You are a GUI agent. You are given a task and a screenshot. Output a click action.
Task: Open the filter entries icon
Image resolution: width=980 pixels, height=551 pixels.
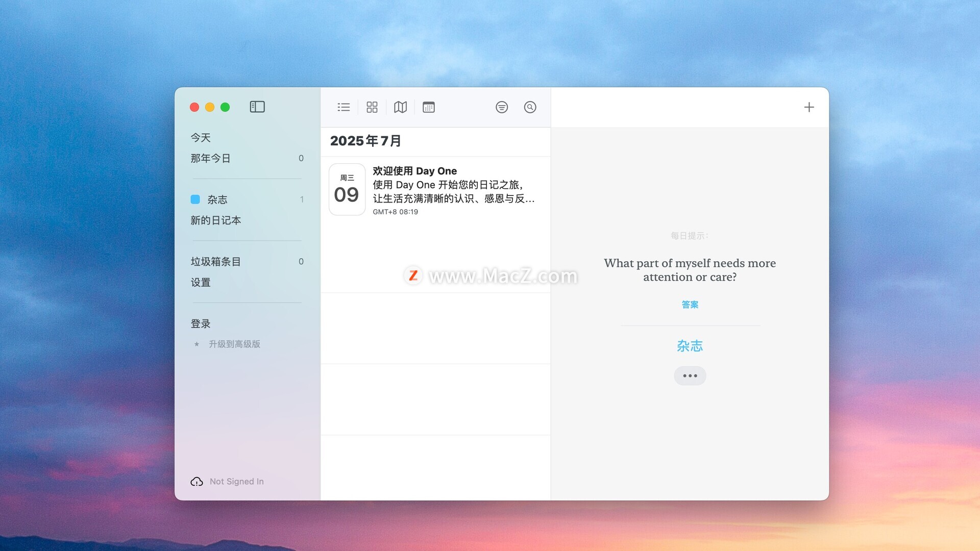502,107
